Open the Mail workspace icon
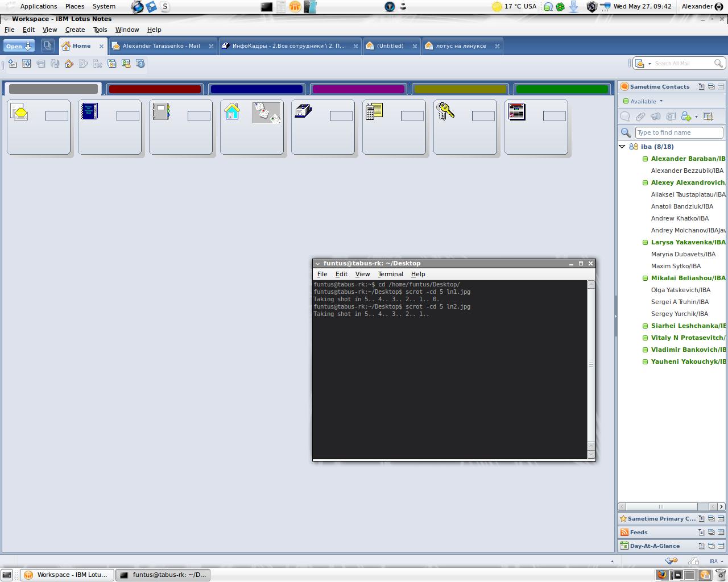The height and width of the screenshot is (582, 728). pyautogui.click(x=19, y=111)
